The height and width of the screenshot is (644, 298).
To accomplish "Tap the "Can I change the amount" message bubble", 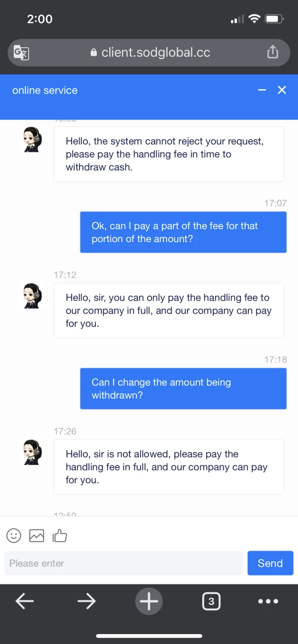I will (183, 388).
